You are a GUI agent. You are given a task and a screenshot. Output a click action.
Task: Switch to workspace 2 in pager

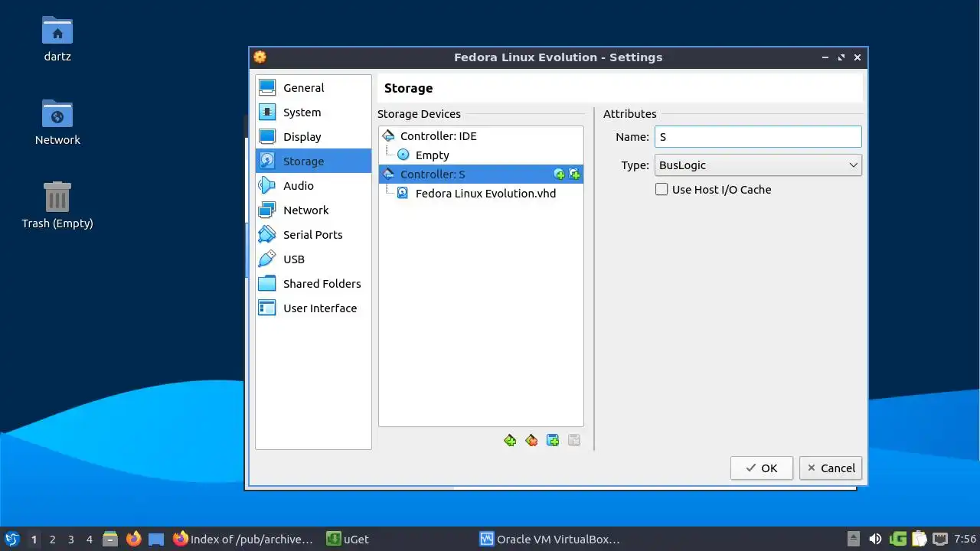[52, 539]
